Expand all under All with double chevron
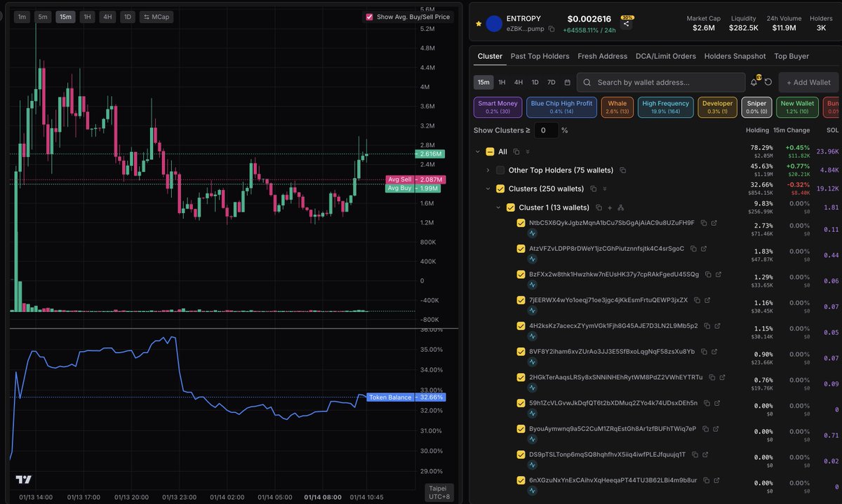Image resolution: width=842 pixels, height=504 pixels. tap(528, 151)
